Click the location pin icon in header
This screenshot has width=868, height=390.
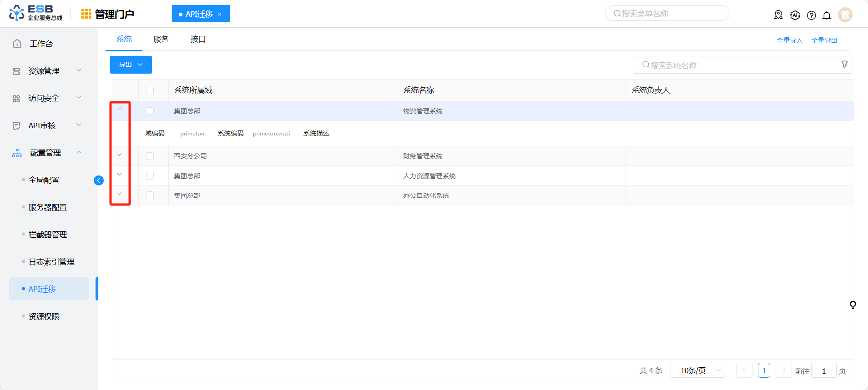[778, 15]
